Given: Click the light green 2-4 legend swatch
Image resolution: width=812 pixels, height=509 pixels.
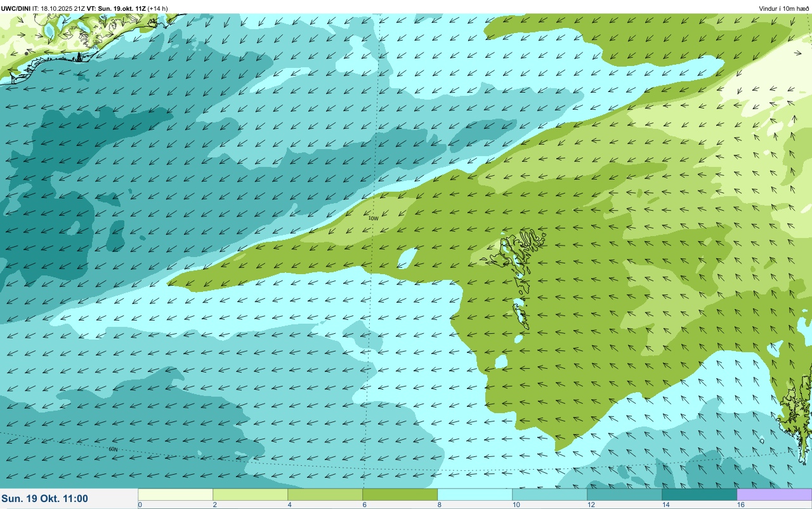Looking at the screenshot, I should [x=250, y=494].
